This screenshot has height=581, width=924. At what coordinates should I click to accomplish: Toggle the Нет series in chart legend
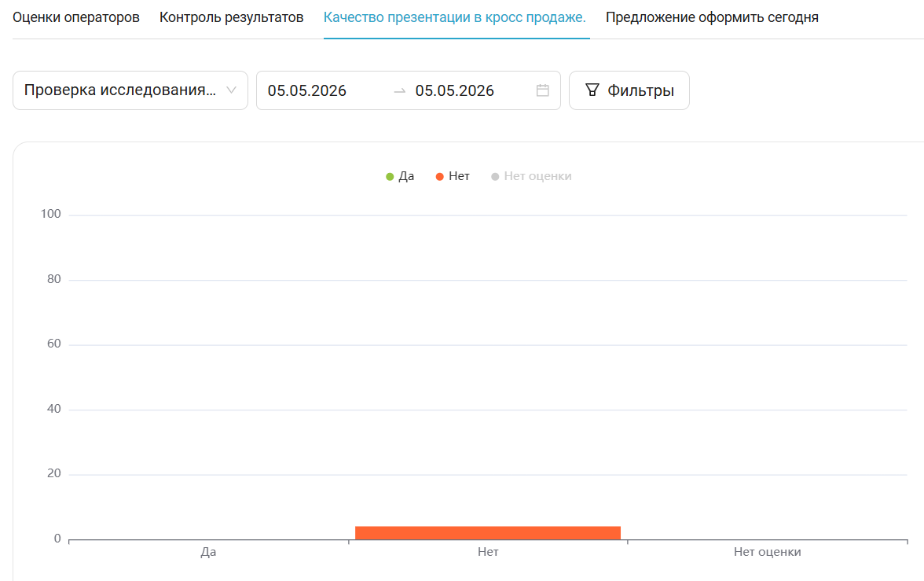coord(453,176)
